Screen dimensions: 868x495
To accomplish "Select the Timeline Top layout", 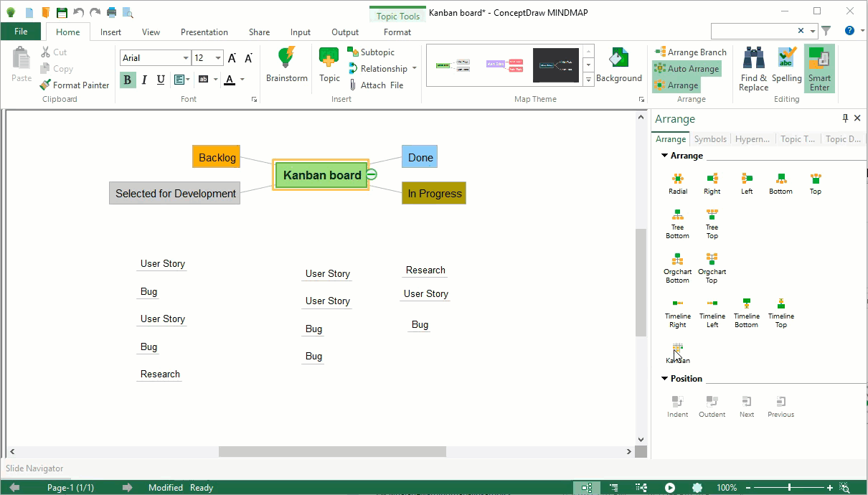I will [780, 313].
